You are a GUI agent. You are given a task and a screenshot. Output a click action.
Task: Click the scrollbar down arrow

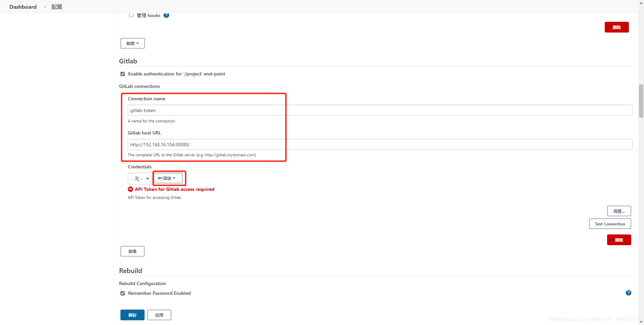pyautogui.click(x=641, y=322)
